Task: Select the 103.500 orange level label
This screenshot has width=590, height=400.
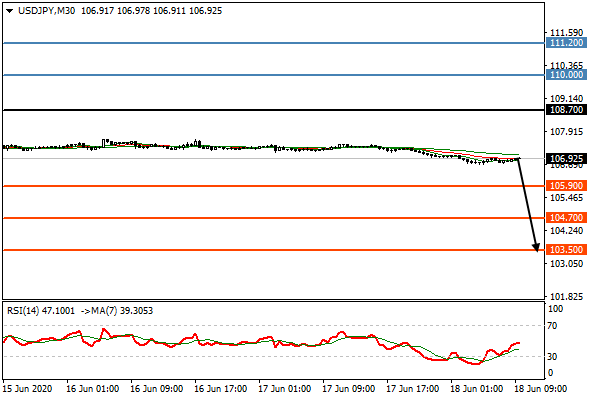Action: [566, 249]
